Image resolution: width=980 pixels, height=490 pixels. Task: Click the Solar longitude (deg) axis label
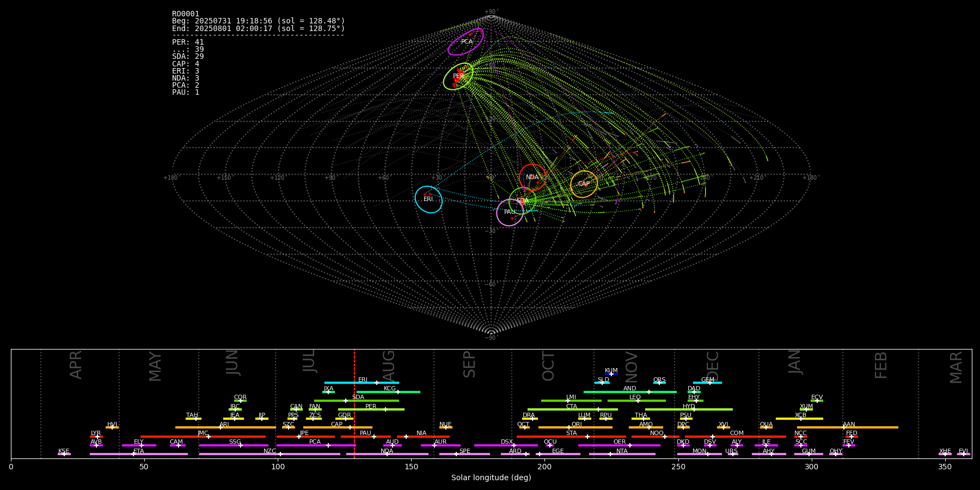click(x=491, y=478)
